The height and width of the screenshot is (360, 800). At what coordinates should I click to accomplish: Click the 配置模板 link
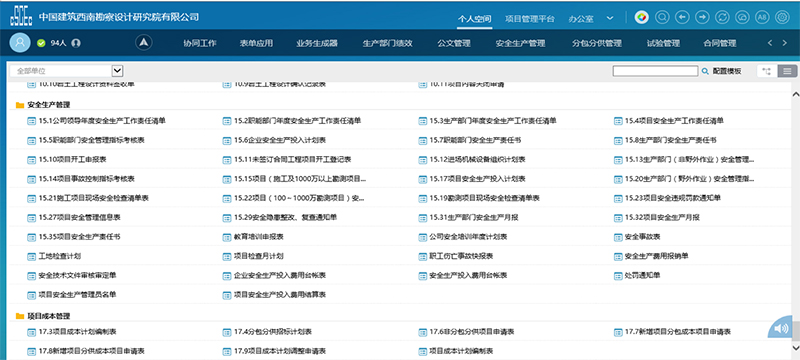(x=727, y=71)
